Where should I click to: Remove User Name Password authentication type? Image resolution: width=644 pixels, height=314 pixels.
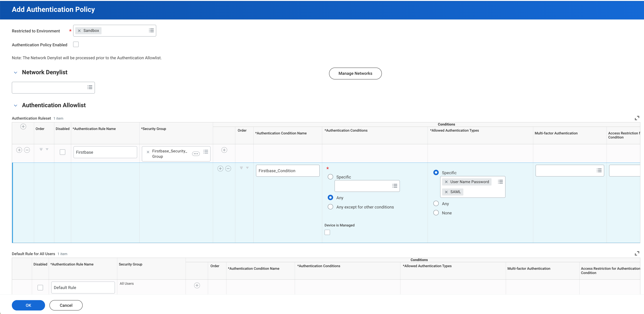[x=446, y=182]
